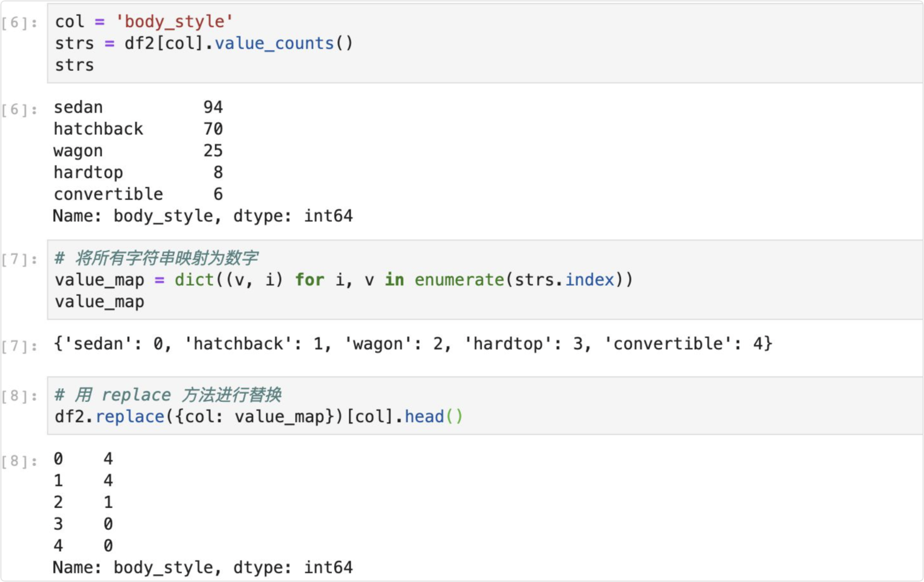
Task: Click df2.replace in cell 8 code
Action: (x=109, y=417)
